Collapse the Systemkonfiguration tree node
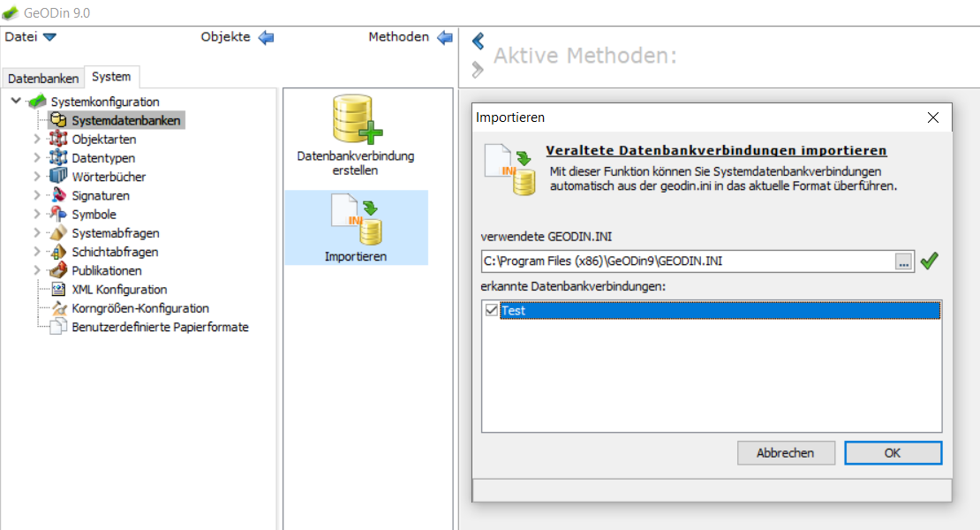 [16, 100]
